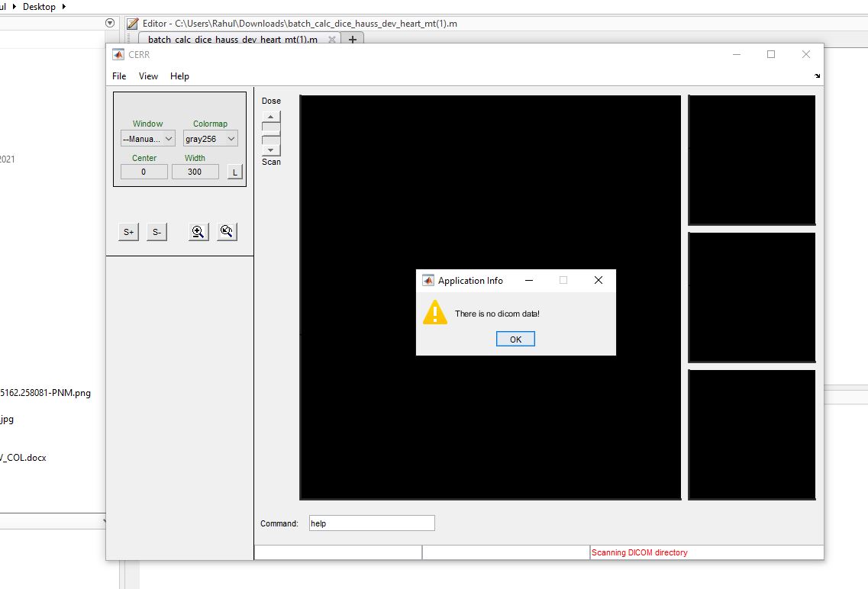Viewport: 868px width, 589px height.
Task: Click the undock arrow in CERR menu bar
Action: [x=817, y=76]
